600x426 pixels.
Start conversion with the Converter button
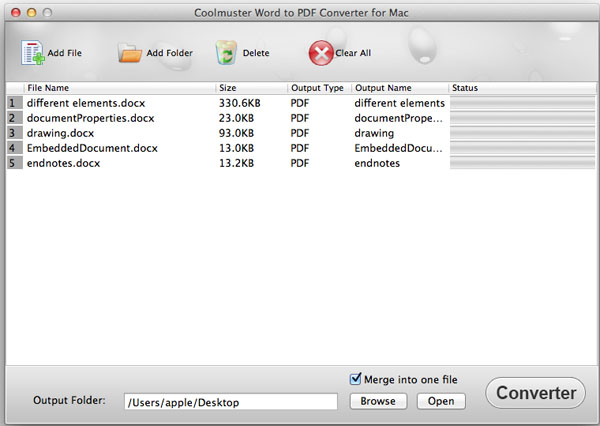(x=536, y=393)
